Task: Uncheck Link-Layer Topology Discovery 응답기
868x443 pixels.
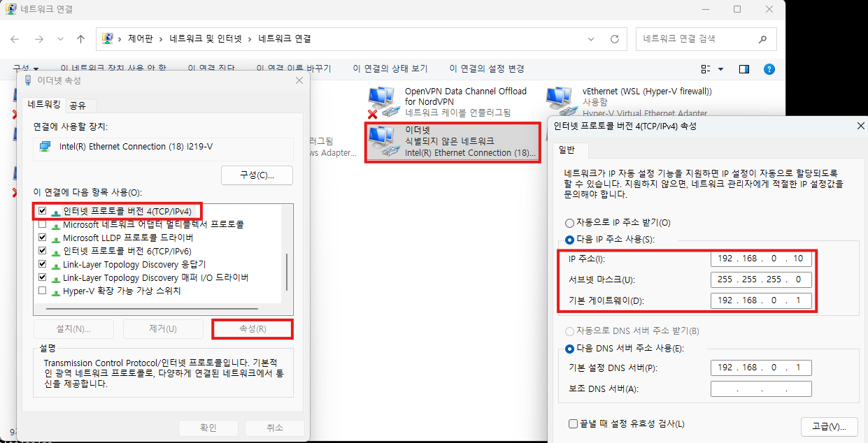Action: (42, 264)
